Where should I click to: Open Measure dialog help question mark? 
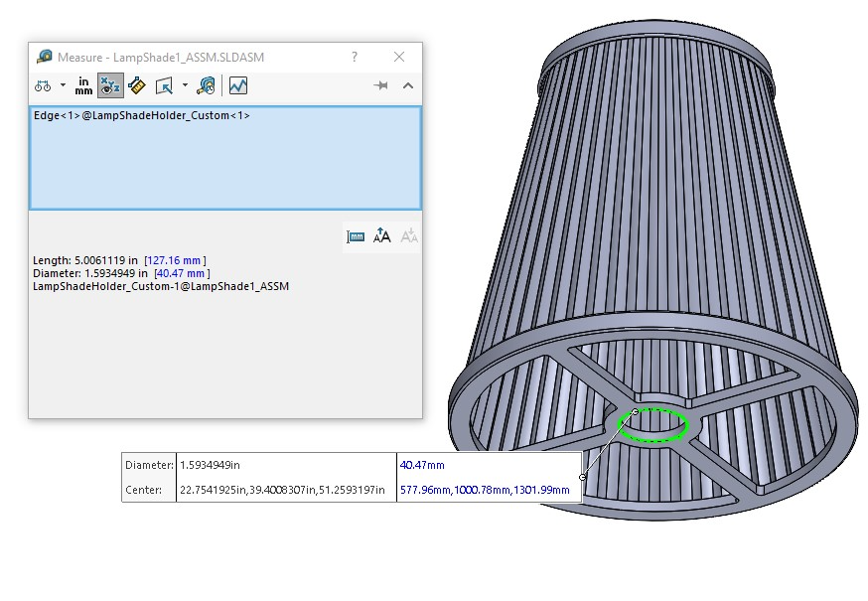[355, 57]
